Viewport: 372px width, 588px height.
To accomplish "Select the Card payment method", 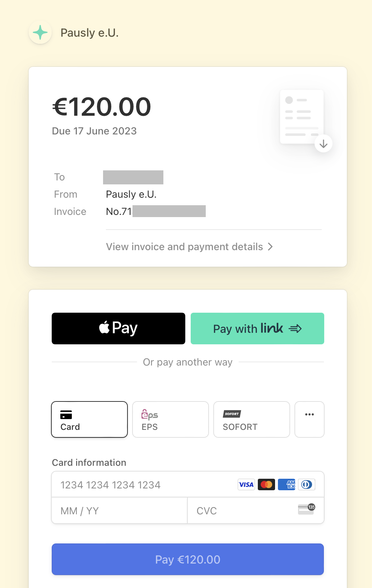I will pyautogui.click(x=89, y=419).
